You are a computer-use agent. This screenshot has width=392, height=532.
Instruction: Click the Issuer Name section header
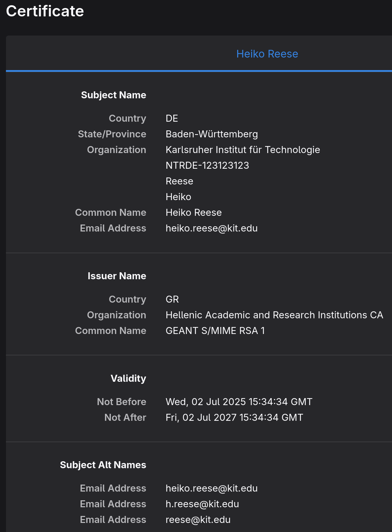point(117,276)
